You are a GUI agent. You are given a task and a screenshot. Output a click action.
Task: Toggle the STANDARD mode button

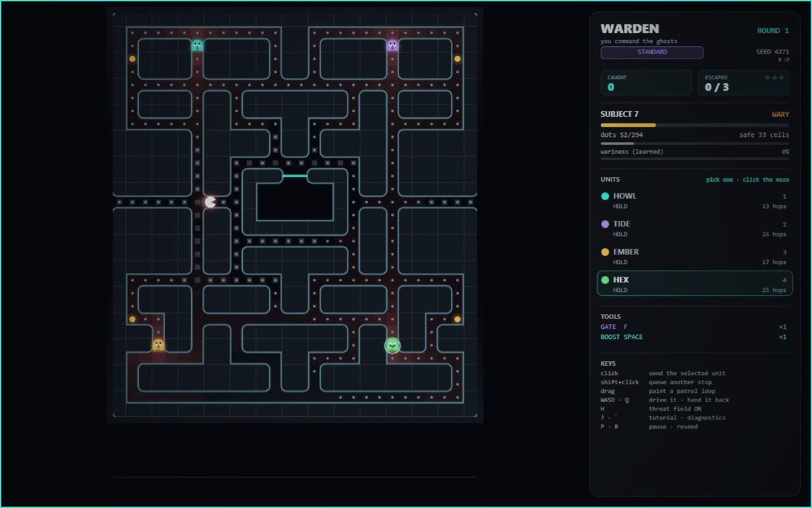point(652,52)
